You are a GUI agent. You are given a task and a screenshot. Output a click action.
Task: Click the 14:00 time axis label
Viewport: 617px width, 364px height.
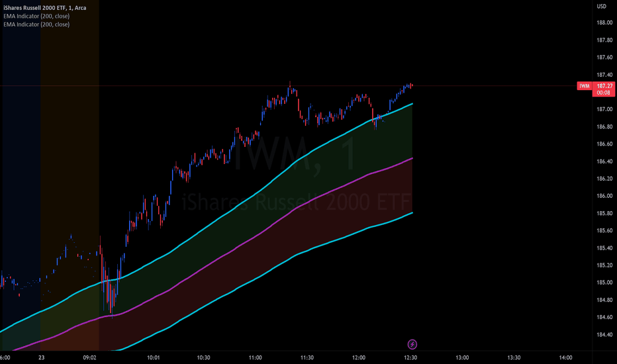565,357
